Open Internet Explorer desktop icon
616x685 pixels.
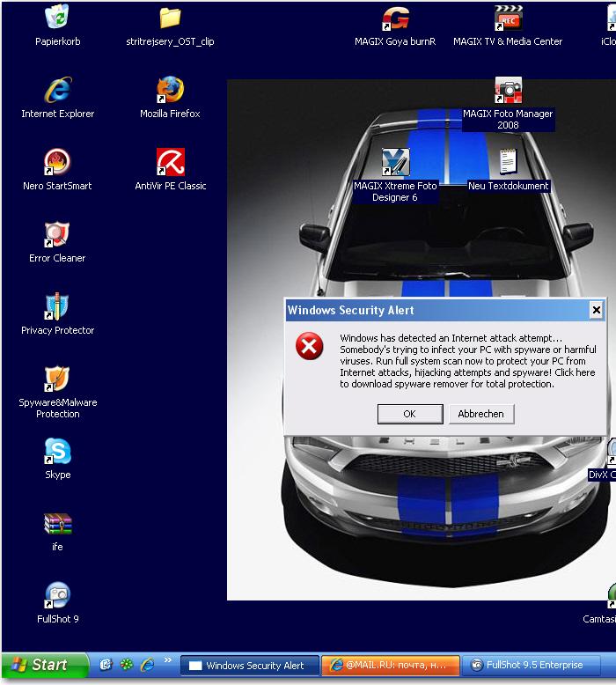point(57,90)
